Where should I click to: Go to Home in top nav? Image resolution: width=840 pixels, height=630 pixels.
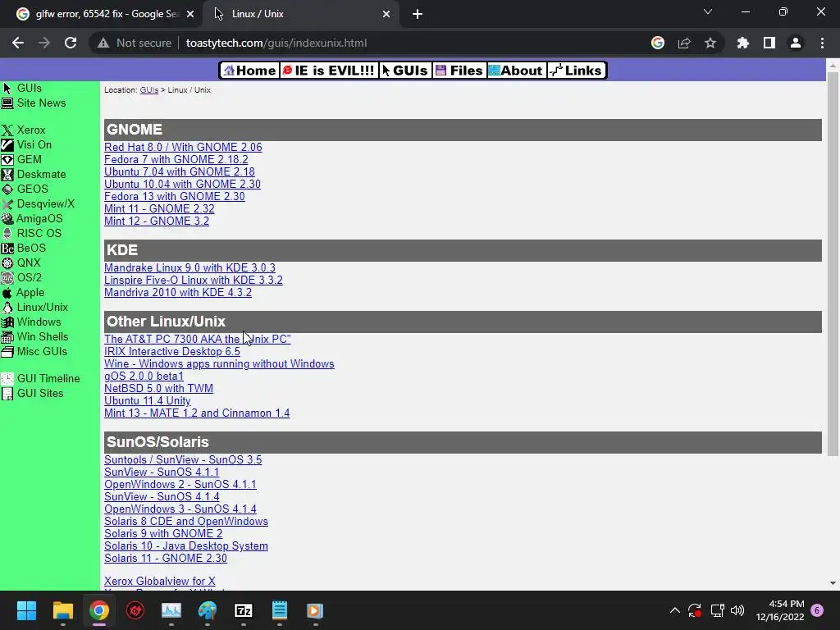pos(249,71)
